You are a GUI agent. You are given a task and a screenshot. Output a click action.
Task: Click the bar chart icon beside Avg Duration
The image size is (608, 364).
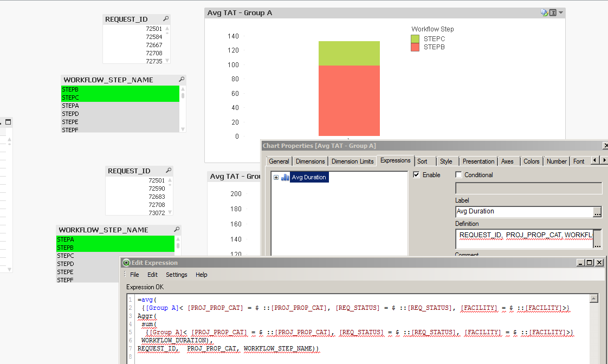(x=285, y=177)
